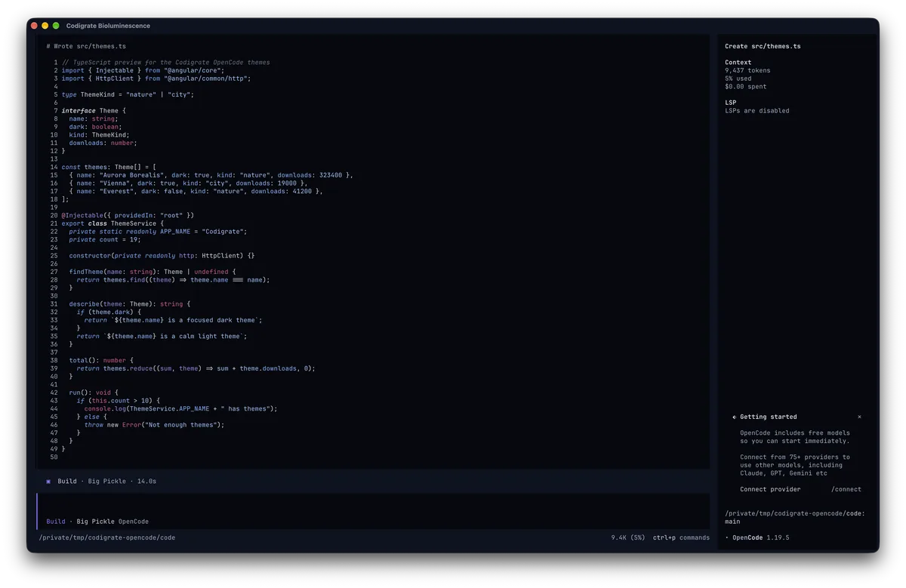The image size is (906, 588).
Task: Click the sidebar path ending in 'code: main'
Action: 795,517
